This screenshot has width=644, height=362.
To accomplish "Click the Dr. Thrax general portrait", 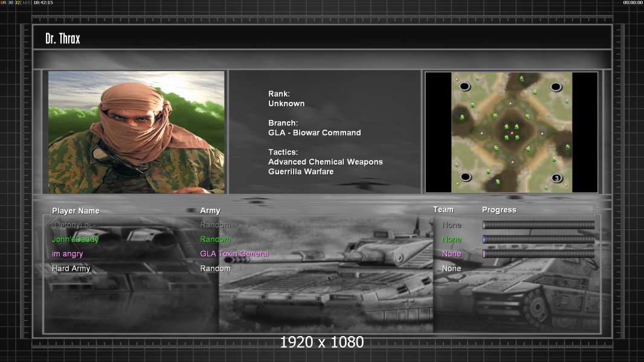I will point(137,132).
